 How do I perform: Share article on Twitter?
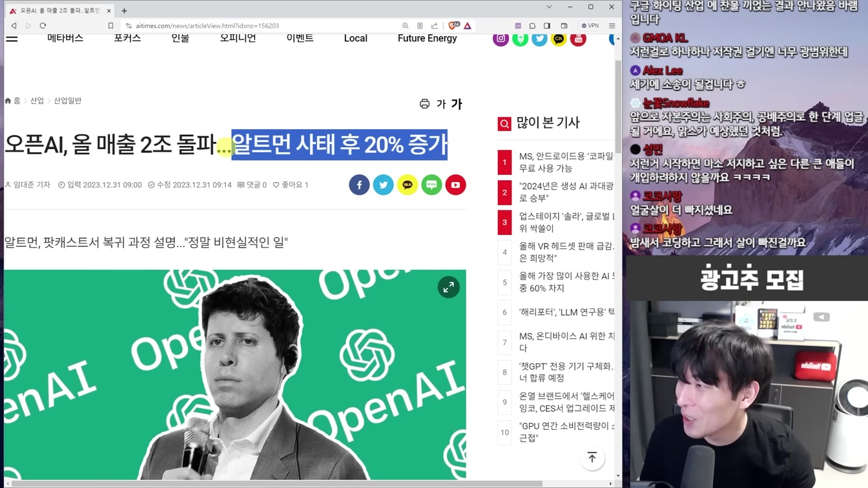[384, 185]
